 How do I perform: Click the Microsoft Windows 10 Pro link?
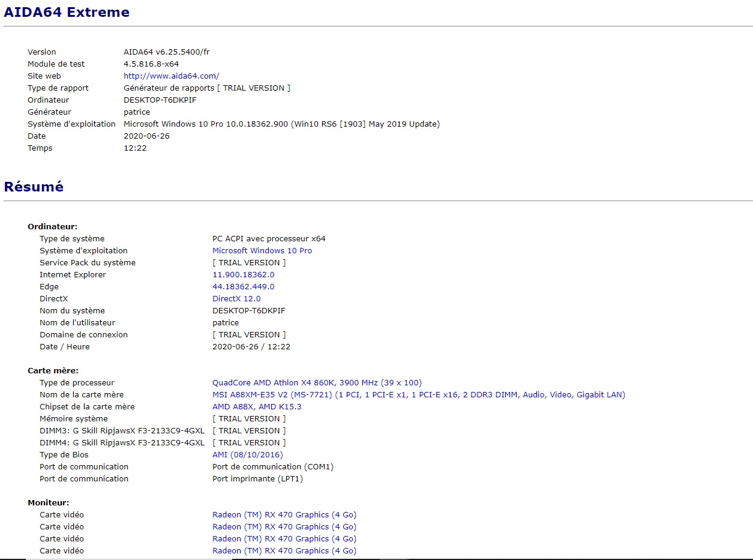pyautogui.click(x=262, y=251)
